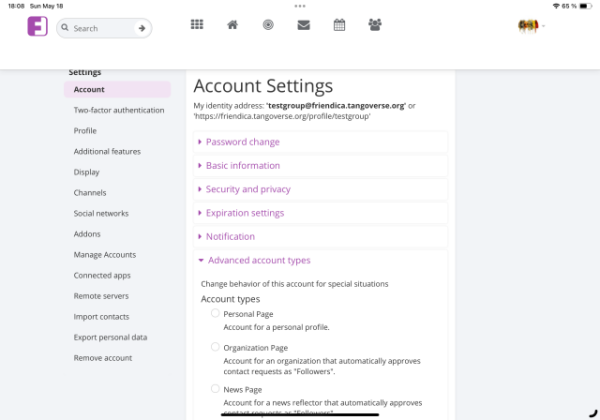Viewport: 600px width, 420px height.
Task: Click the profile URL text
Action: coord(282,116)
